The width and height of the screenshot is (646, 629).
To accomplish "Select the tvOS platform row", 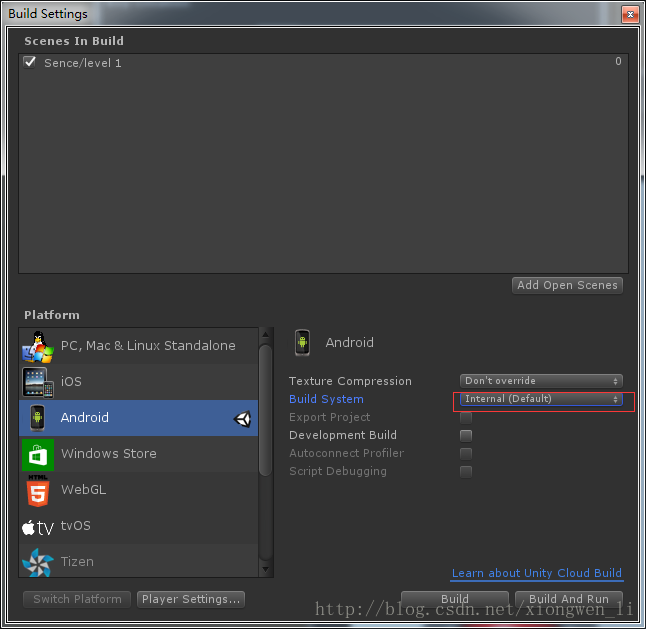I will 138,526.
